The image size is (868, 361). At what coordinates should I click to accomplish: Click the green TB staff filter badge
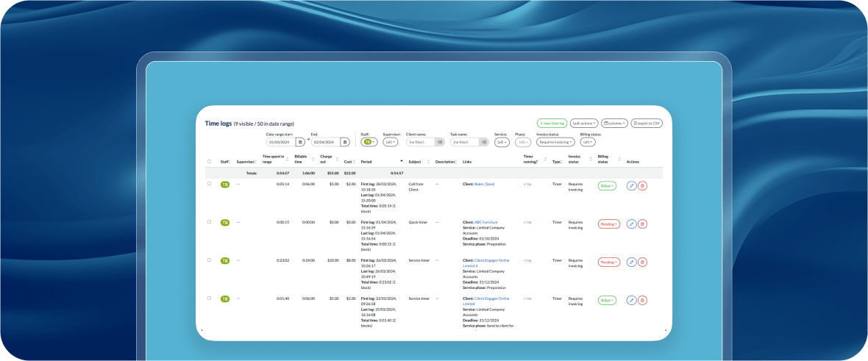[x=369, y=142]
